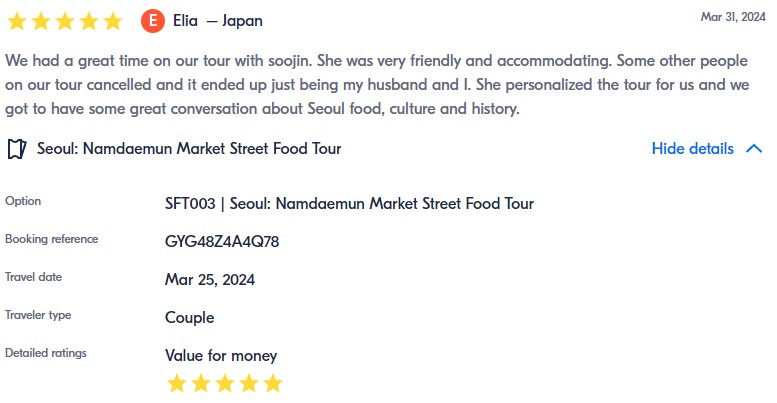Image resolution: width=777 pixels, height=403 pixels.
Task: Click the third star of overall rating
Action: [x=65, y=20]
